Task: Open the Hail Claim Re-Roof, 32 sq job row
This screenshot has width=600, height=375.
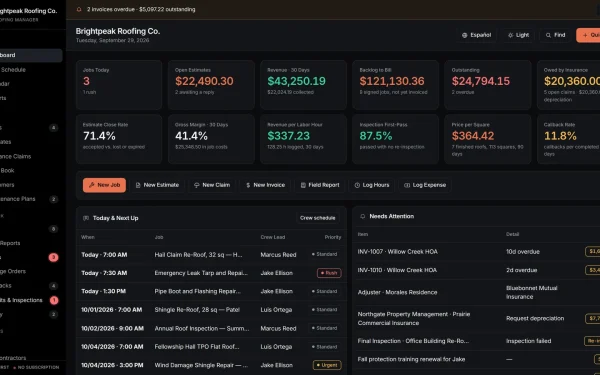Action: 211,255
